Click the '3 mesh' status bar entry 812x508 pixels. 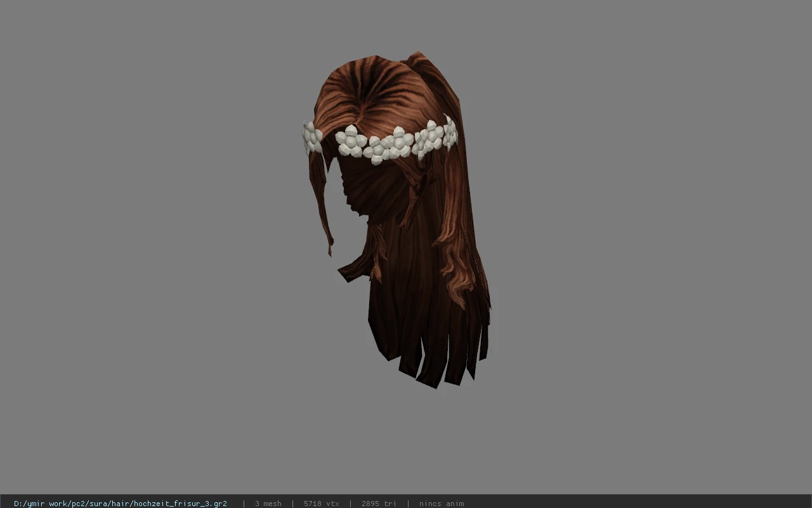pyautogui.click(x=268, y=504)
